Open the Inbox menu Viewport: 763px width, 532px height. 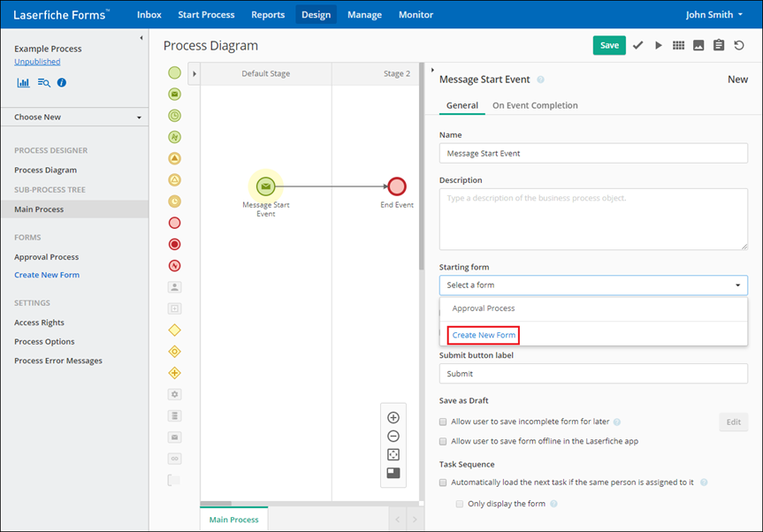click(149, 15)
